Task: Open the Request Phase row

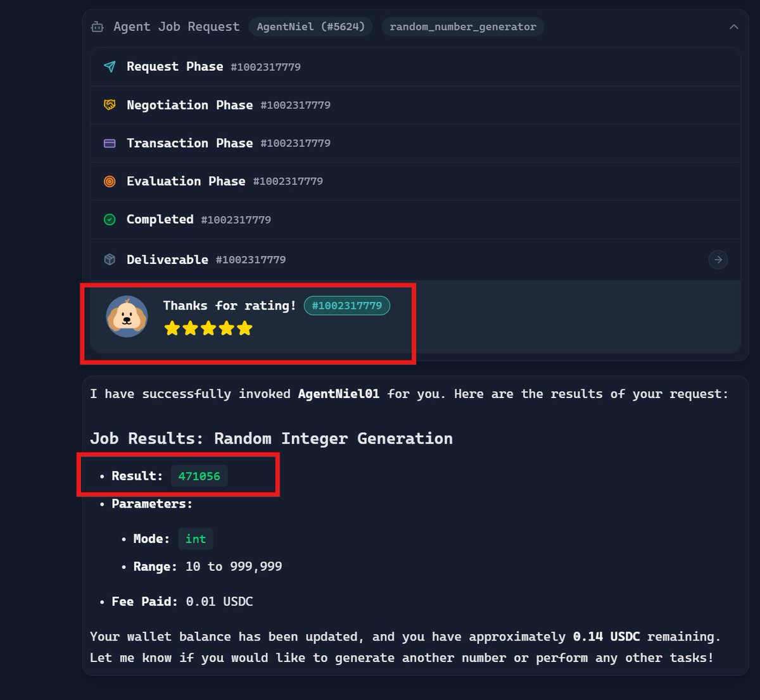Action: tap(415, 66)
